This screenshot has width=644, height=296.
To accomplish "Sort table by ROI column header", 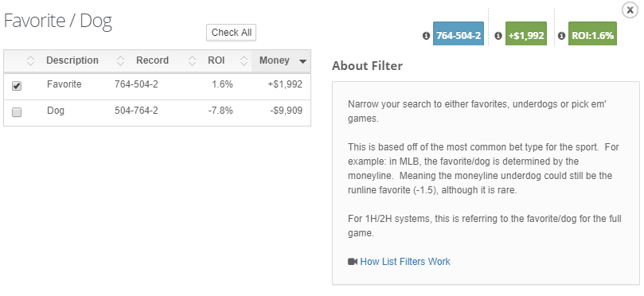I will pyautogui.click(x=216, y=60).
